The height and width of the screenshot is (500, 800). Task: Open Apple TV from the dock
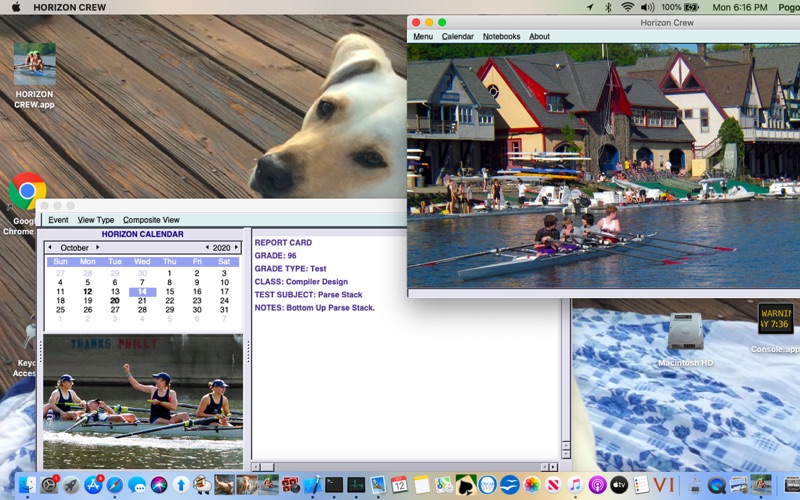(x=619, y=485)
